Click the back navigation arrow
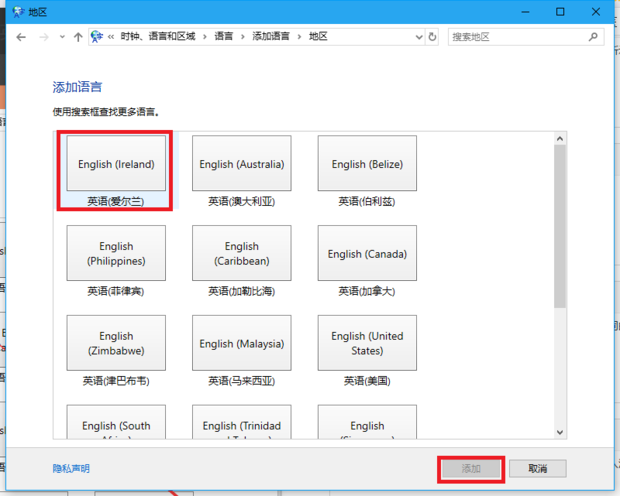Image resolution: width=620 pixels, height=496 pixels. (x=21, y=36)
